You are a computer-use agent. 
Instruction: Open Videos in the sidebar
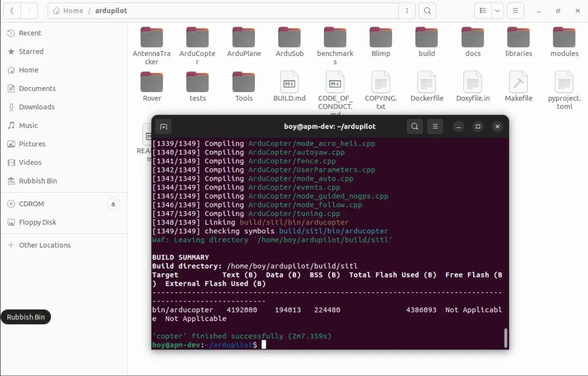pyautogui.click(x=64, y=162)
